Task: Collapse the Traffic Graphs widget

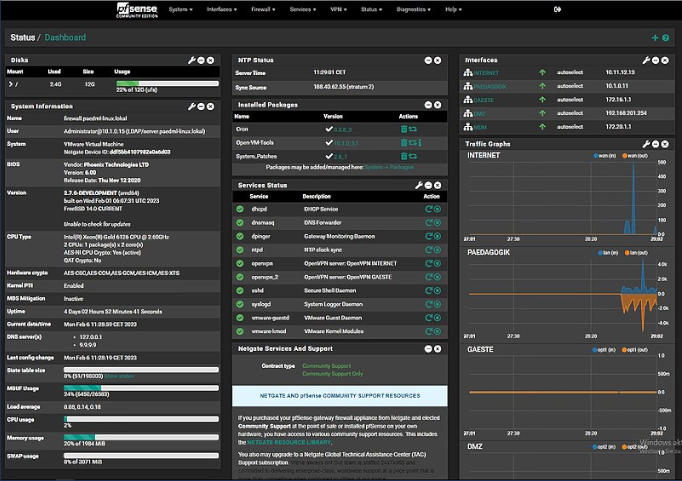Action: pyautogui.click(x=655, y=144)
